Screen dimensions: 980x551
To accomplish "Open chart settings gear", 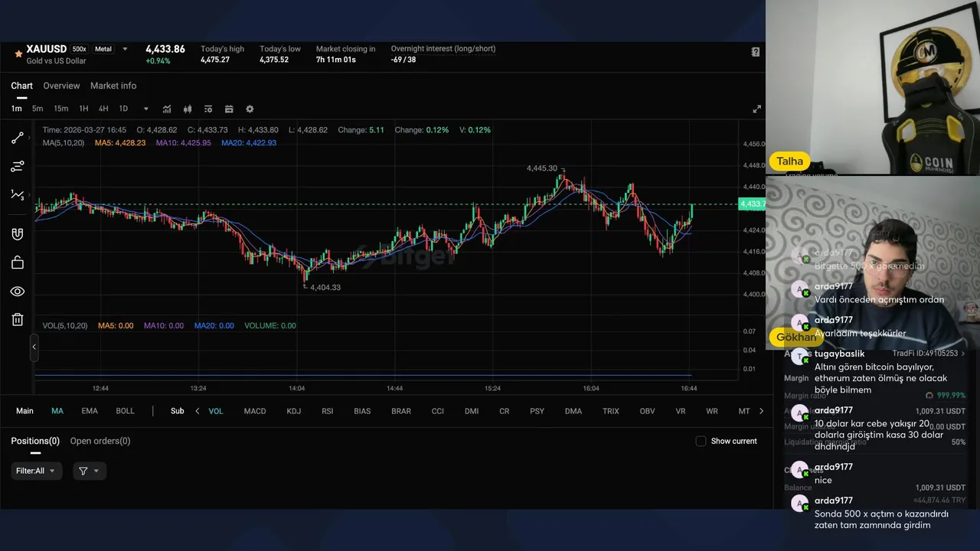I will 250,109.
